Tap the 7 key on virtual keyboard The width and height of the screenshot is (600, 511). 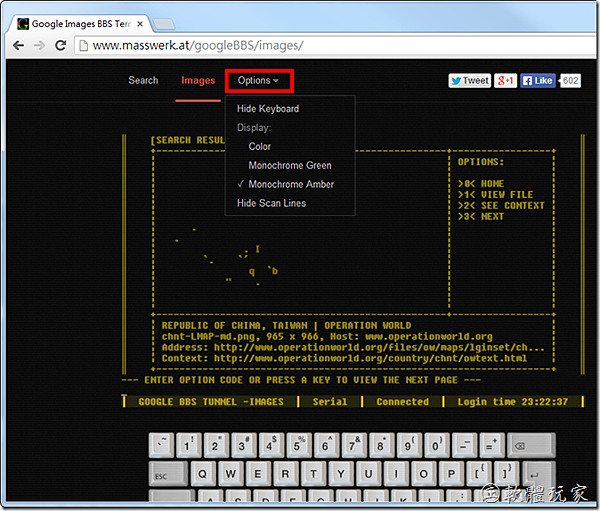[354, 445]
